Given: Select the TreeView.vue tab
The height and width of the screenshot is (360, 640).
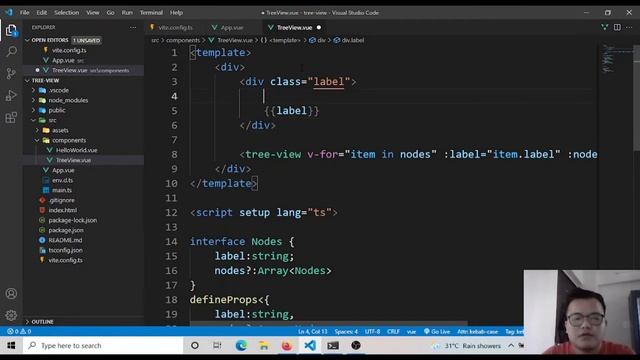Looking at the screenshot, I should 294,27.
